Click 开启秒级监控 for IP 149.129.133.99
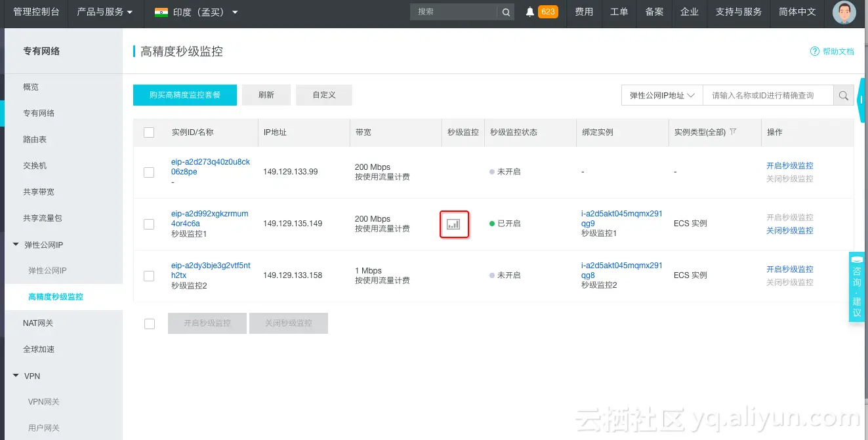868x440 pixels. coord(790,165)
